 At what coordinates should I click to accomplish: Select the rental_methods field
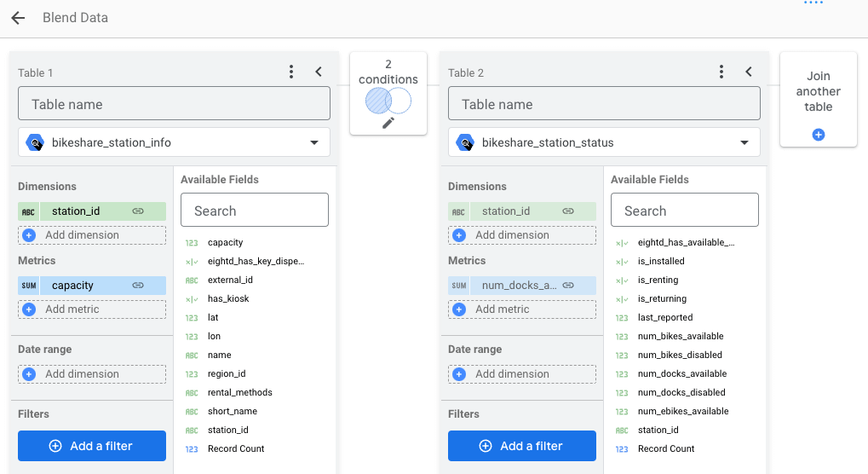click(x=239, y=393)
